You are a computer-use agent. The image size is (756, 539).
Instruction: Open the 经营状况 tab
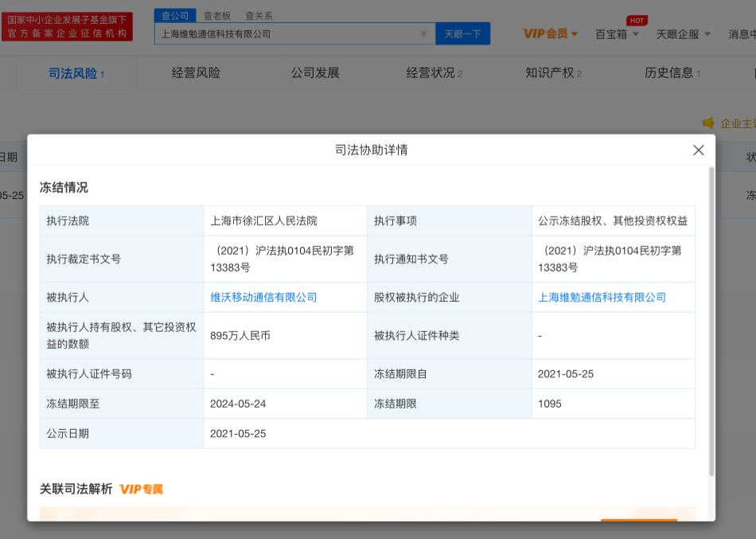coord(434,73)
